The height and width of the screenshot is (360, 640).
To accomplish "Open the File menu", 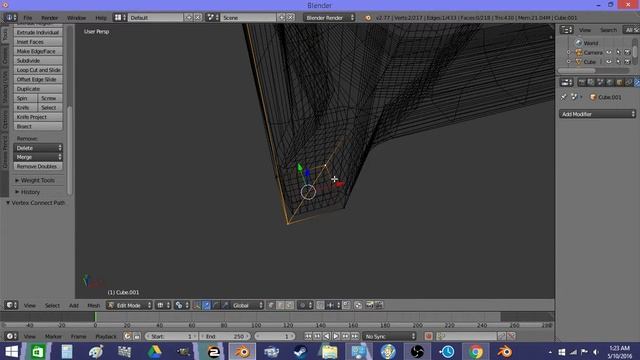I will (28, 18).
